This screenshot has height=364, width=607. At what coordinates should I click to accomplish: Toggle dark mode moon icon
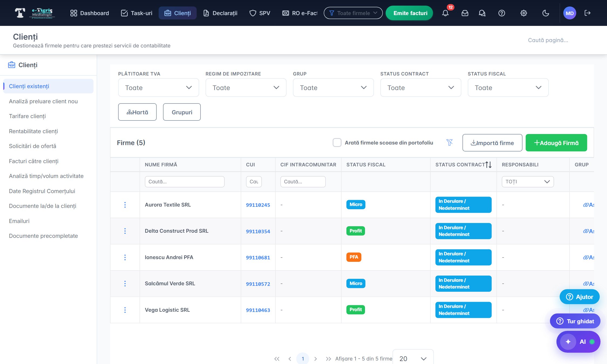click(545, 13)
